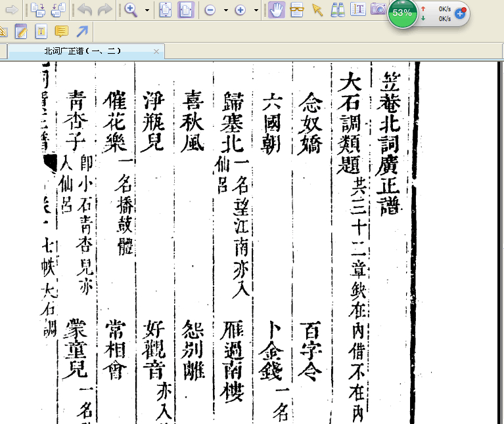Image resolution: width=504 pixels, height=424 pixels.
Task: Open the note editing pencil tool
Action: (x=20, y=32)
